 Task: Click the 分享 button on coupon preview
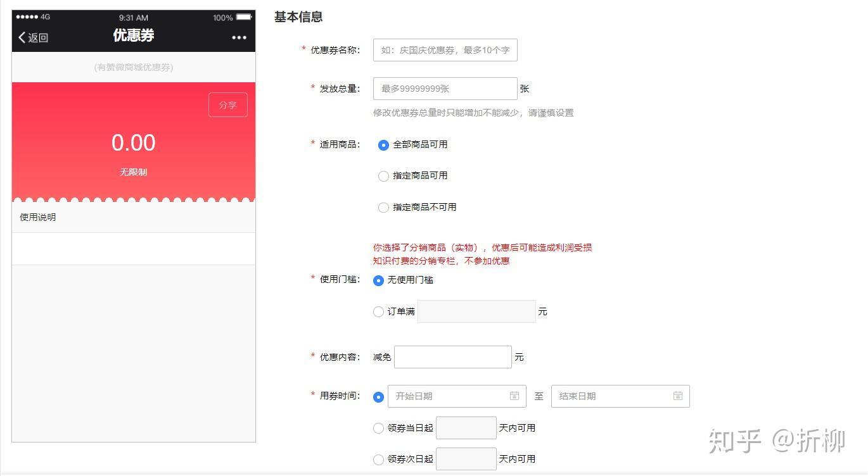click(x=228, y=105)
